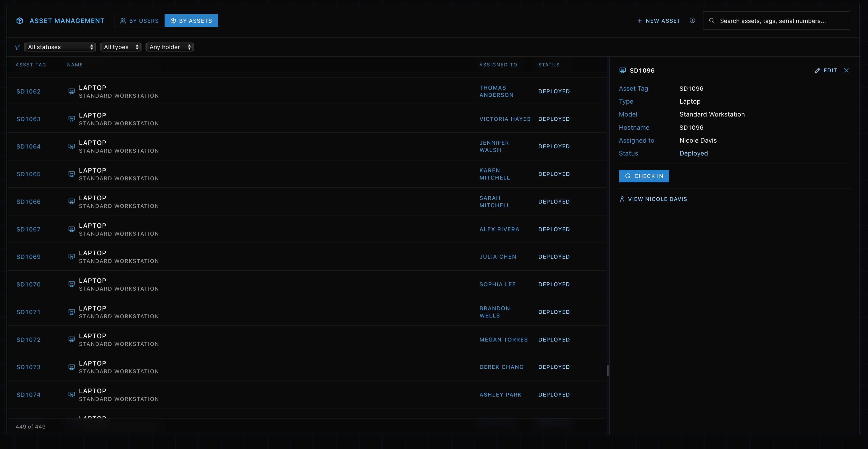Open user Brandon Wells

(495, 312)
